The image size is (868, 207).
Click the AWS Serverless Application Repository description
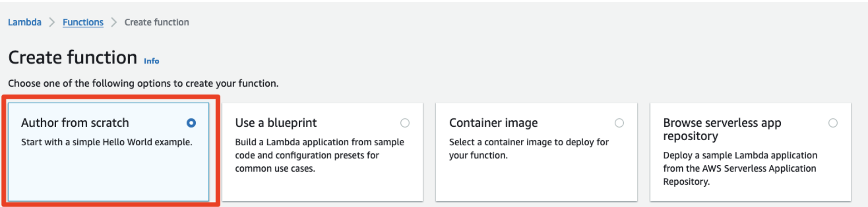[740, 168]
